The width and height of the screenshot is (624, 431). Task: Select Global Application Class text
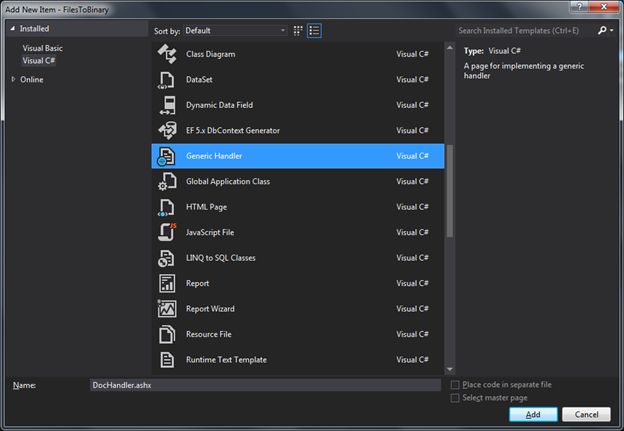pyautogui.click(x=228, y=181)
